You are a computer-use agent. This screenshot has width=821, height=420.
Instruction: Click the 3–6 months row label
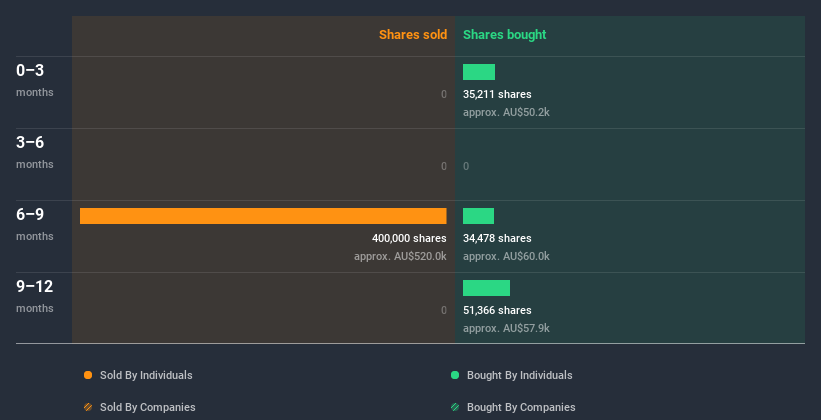[x=35, y=152]
